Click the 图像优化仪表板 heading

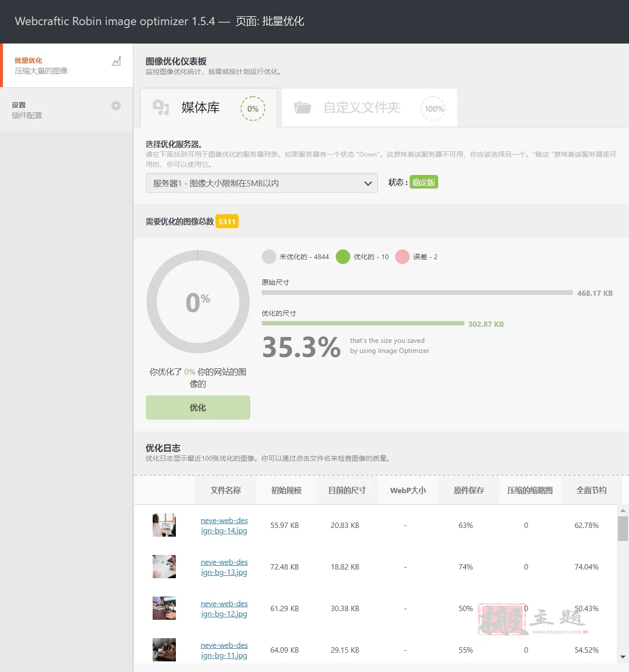[176, 61]
